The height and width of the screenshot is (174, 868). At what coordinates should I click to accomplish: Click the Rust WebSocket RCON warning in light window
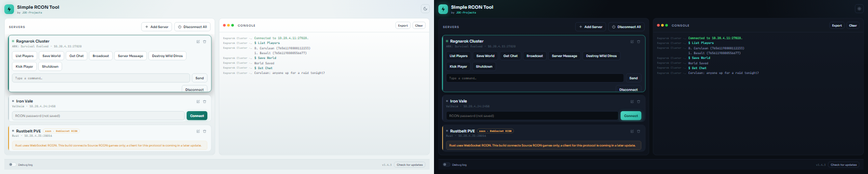(x=109, y=145)
